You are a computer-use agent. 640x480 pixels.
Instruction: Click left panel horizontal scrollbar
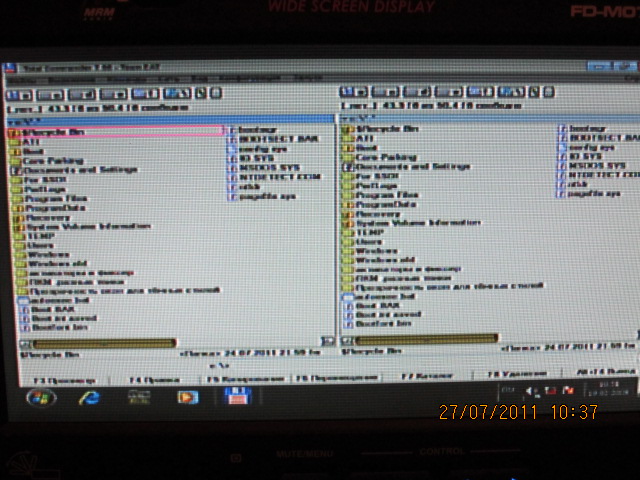[90, 342]
